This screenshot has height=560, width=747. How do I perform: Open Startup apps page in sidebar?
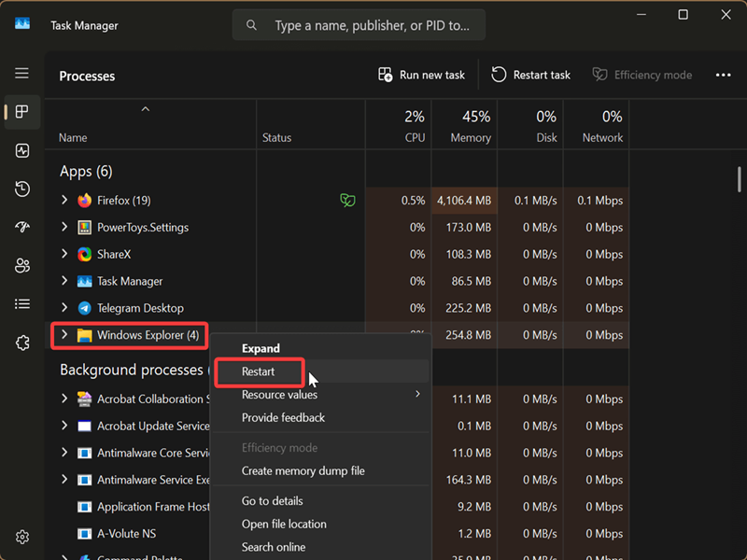(22, 228)
